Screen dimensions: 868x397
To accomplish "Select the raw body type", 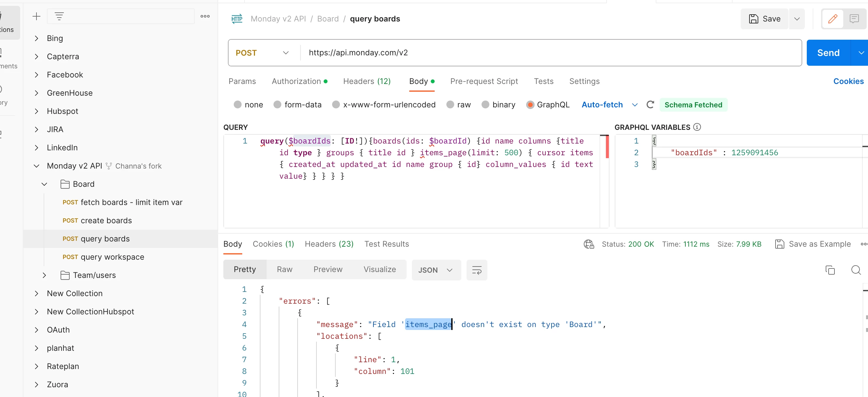I will tap(450, 105).
